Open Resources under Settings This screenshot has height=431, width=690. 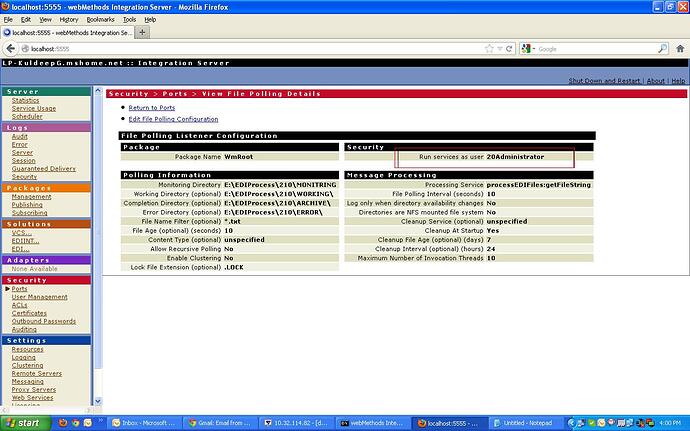[27, 349]
